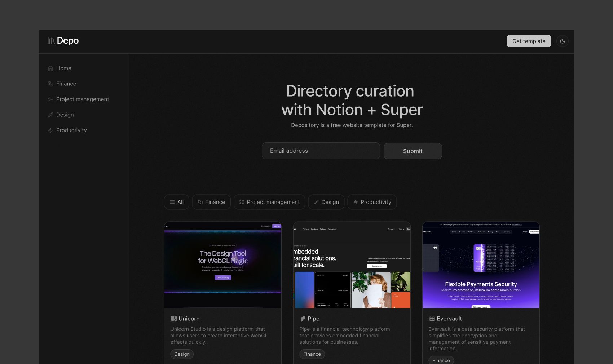Click the Finance tag on Evervault card
The width and height of the screenshot is (613, 364).
(441, 360)
